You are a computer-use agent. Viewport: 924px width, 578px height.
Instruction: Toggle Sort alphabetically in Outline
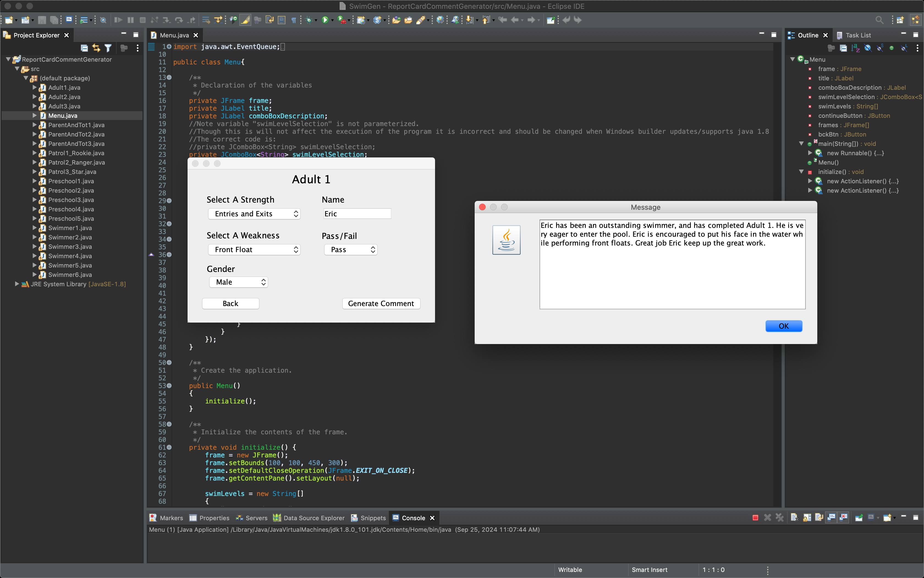[x=855, y=48]
